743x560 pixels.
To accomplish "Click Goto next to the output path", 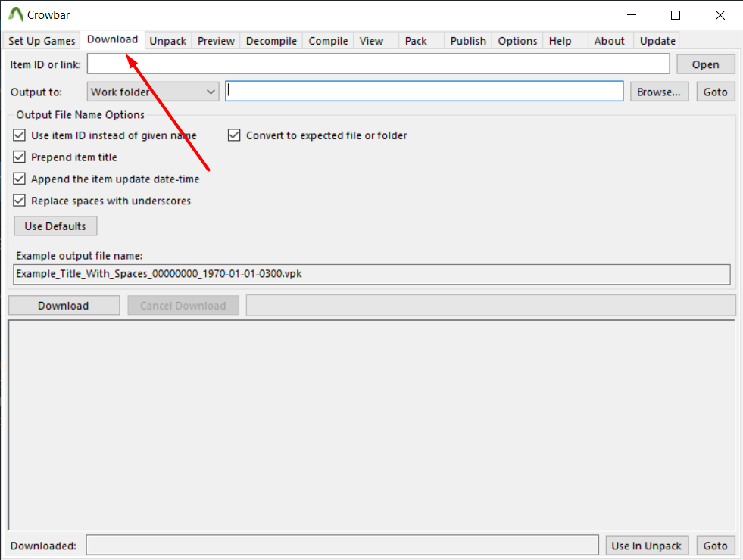I will [x=716, y=92].
